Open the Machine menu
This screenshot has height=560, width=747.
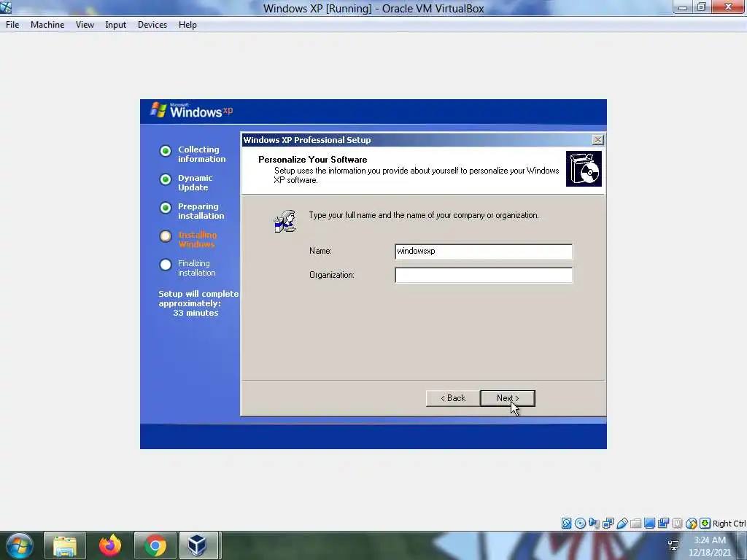point(47,25)
